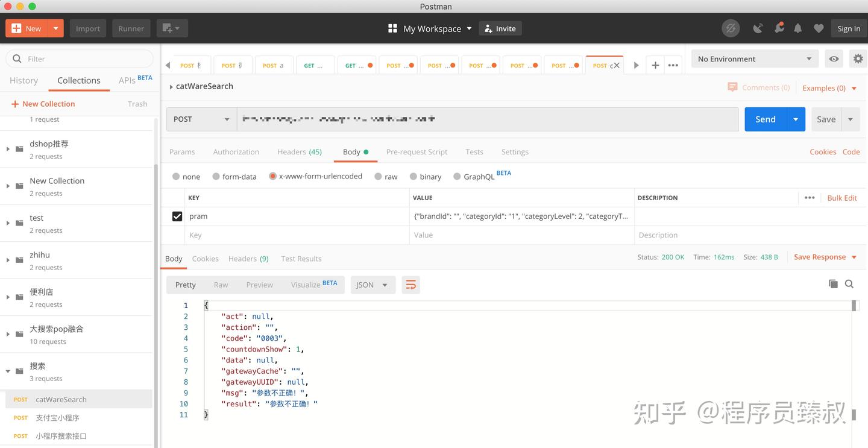Open the request Settings tab

(x=515, y=152)
